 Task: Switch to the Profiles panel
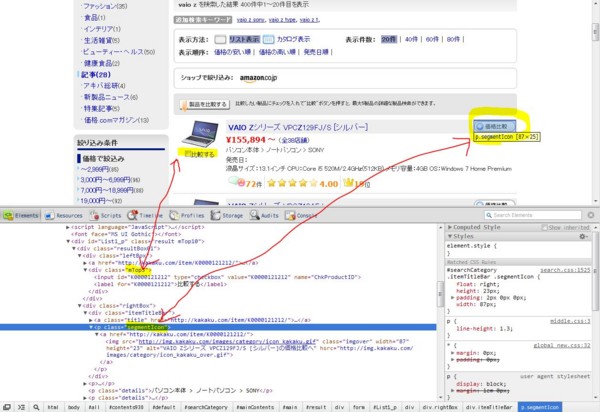click(187, 215)
